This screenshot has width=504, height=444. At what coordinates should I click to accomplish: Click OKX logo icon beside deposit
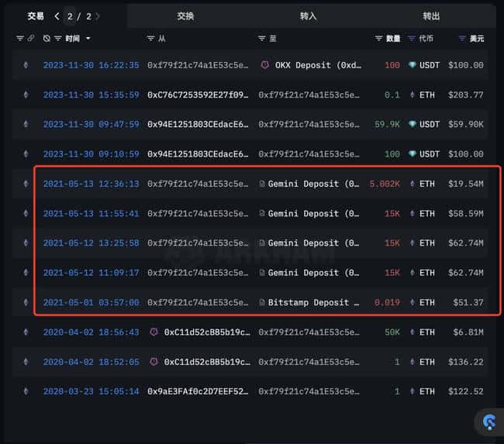(x=264, y=65)
